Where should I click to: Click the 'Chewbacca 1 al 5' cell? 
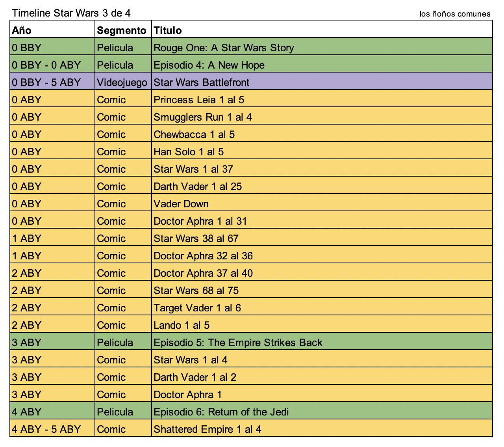194,134
